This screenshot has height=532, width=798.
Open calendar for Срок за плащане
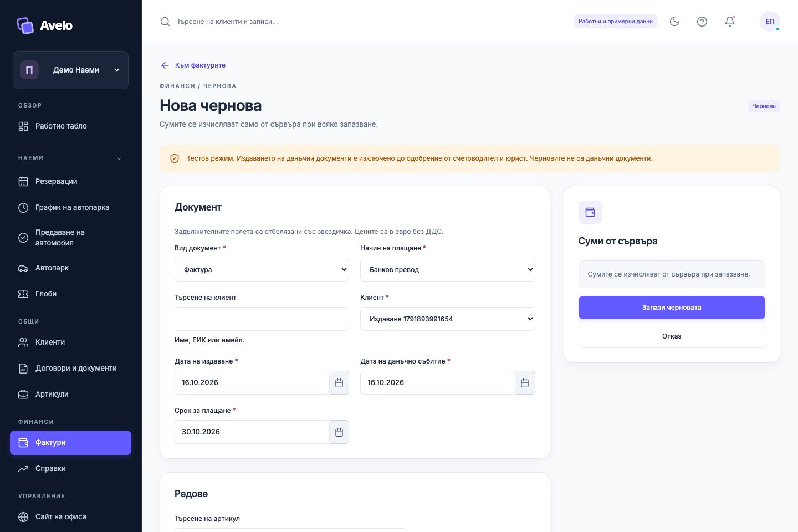pos(339,432)
